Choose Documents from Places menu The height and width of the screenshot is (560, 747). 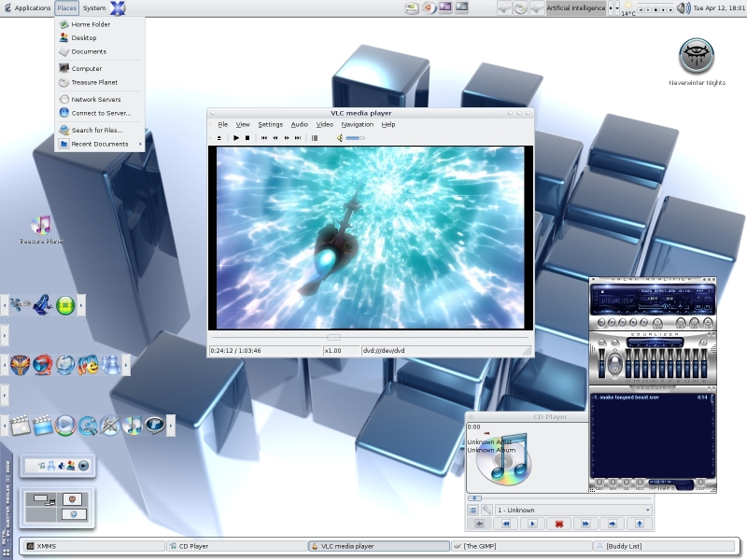[100, 51]
